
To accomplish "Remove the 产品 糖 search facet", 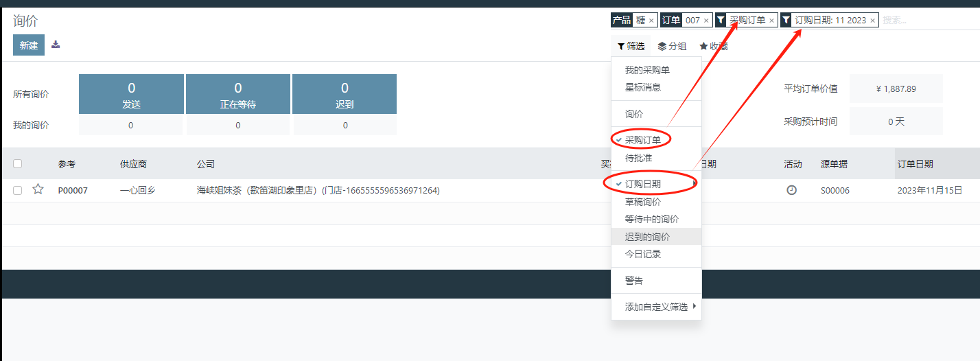I will (x=651, y=21).
